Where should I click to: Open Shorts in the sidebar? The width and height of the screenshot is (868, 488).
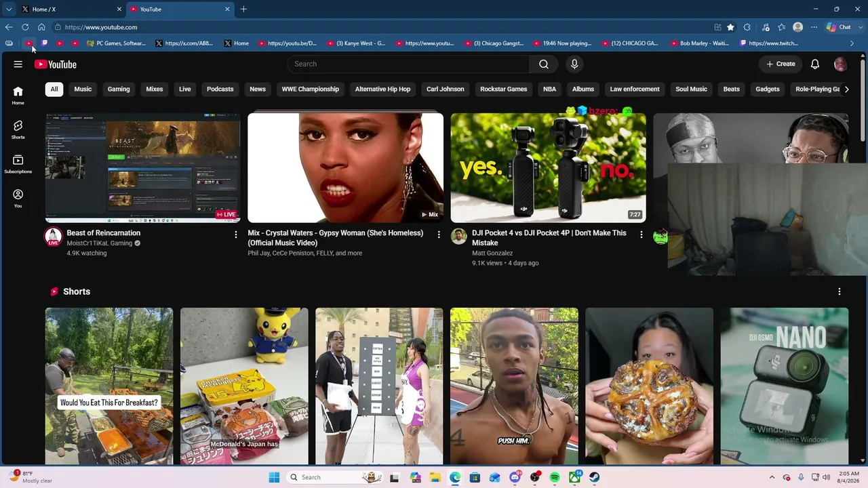pos(18,129)
